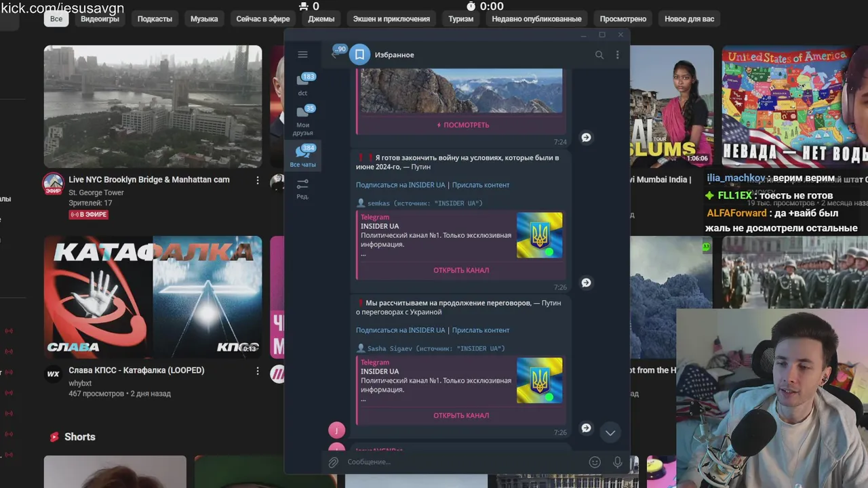Click the first Telegram preview label

[375, 217]
